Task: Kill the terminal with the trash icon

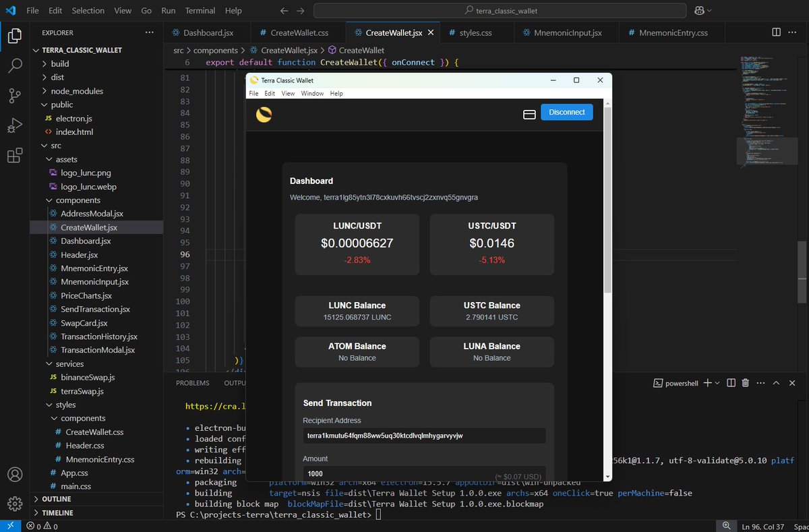Action: coord(745,383)
